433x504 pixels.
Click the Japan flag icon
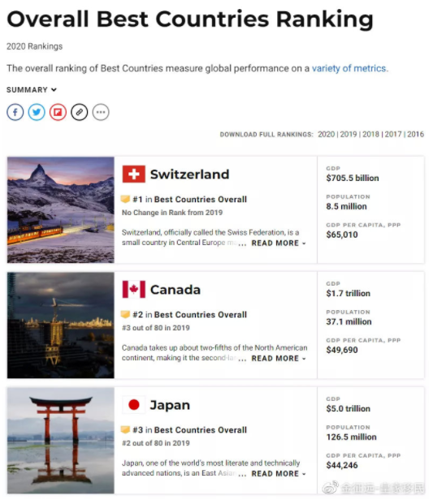pos(134,405)
